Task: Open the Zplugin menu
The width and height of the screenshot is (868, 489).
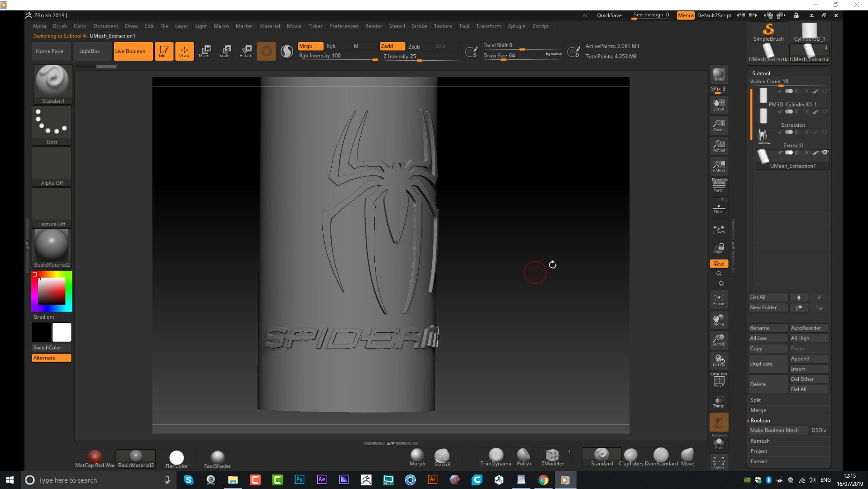Action: pyautogui.click(x=516, y=26)
